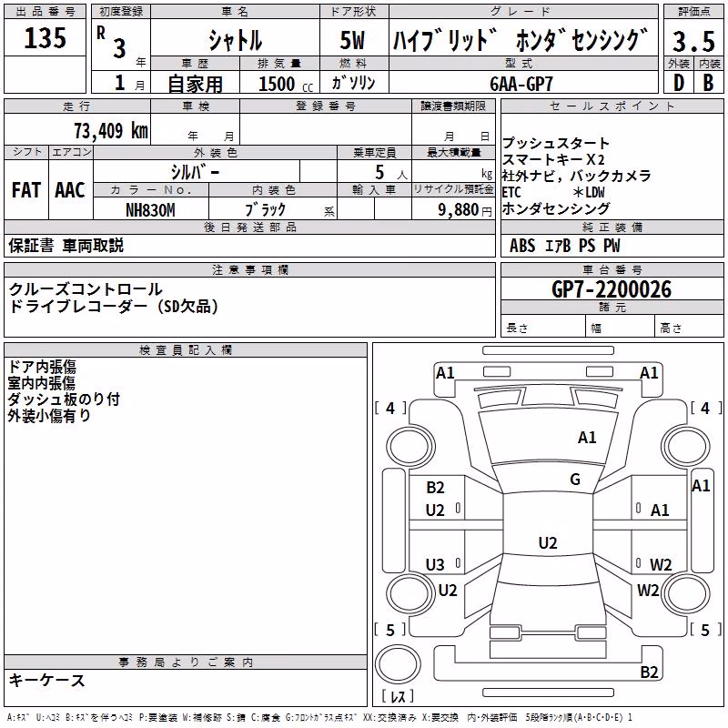728x728 pixels.
Task: Select 事務局よりご案内 header
Action: tap(186, 662)
